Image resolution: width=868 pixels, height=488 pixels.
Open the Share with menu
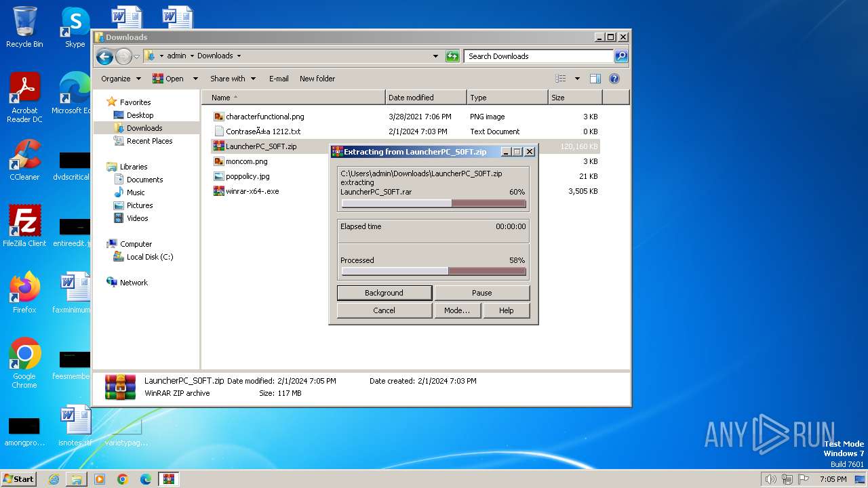pos(233,79)
